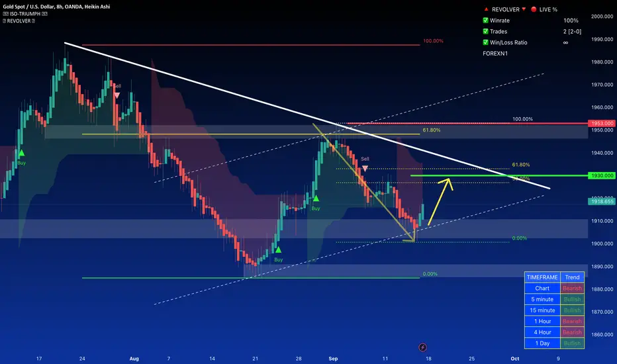Viewport: 617px width, 364px height.
Task: Select the Buy triangle at the mid-July lows
Action: (21, 153)
